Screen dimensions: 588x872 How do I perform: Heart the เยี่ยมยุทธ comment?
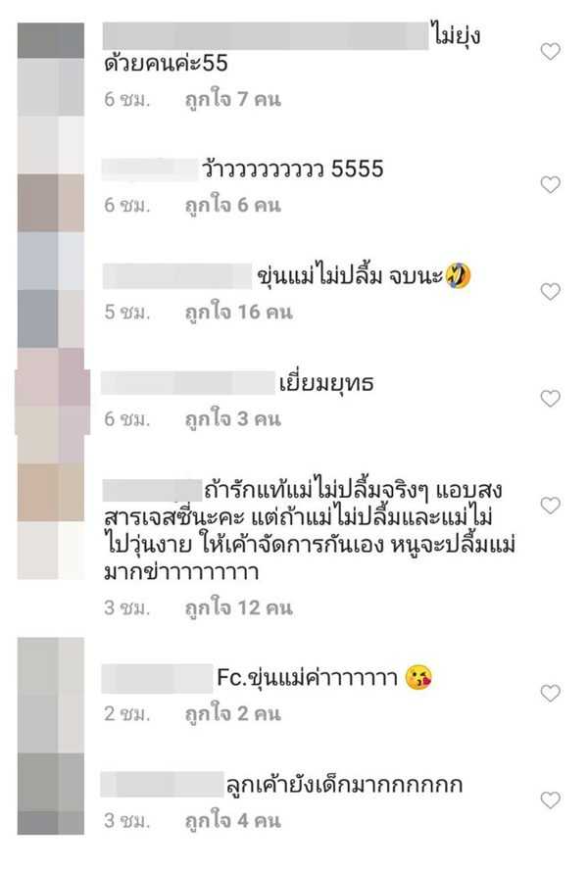point(550,398)
